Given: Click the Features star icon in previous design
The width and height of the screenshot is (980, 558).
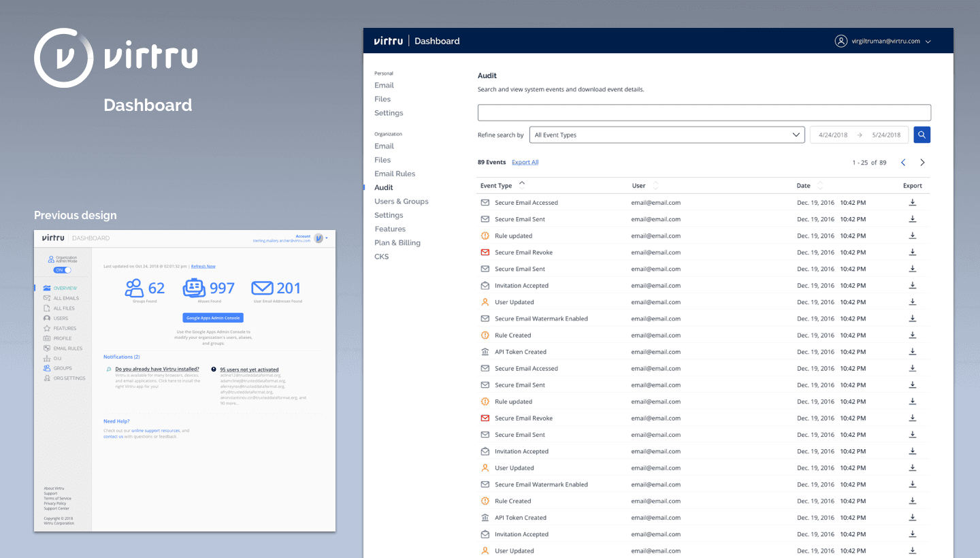Looking at the screenshot, I should pyautogui.click(x=47, y=328).
